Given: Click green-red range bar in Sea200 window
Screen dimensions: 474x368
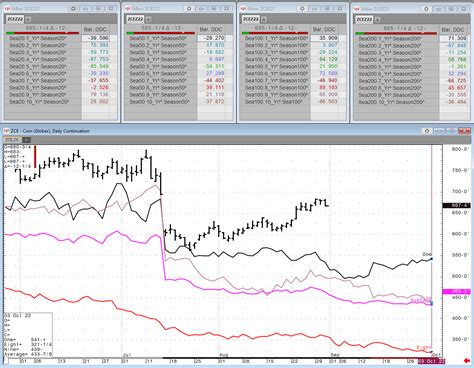Looking at the screenshot, I should (396, 33).
